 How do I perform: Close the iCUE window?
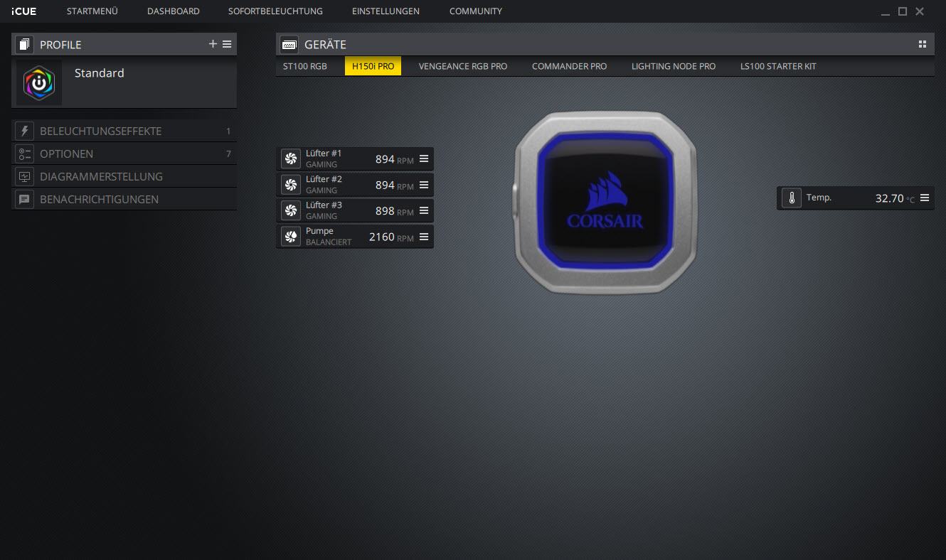[x=920, y=11]
